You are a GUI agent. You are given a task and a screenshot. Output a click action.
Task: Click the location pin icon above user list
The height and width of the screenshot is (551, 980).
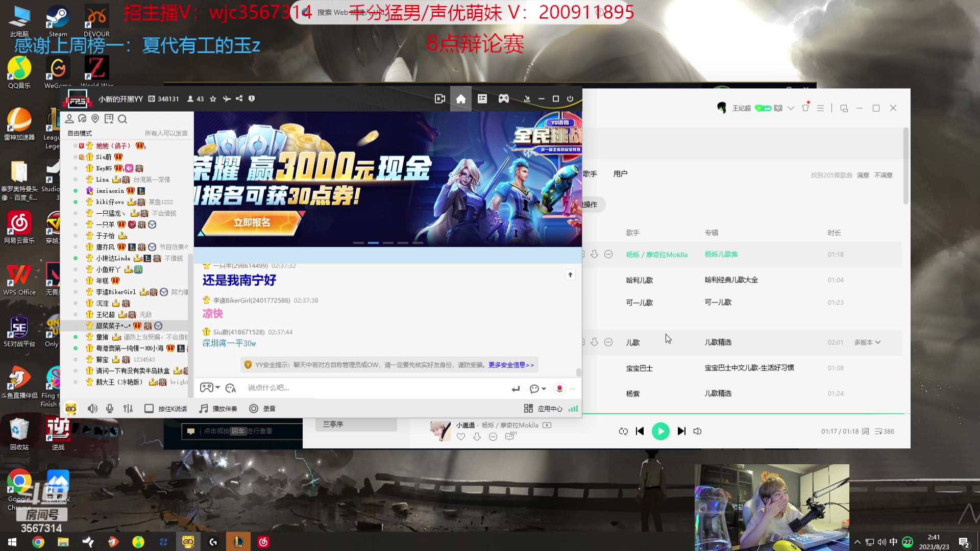95,119
